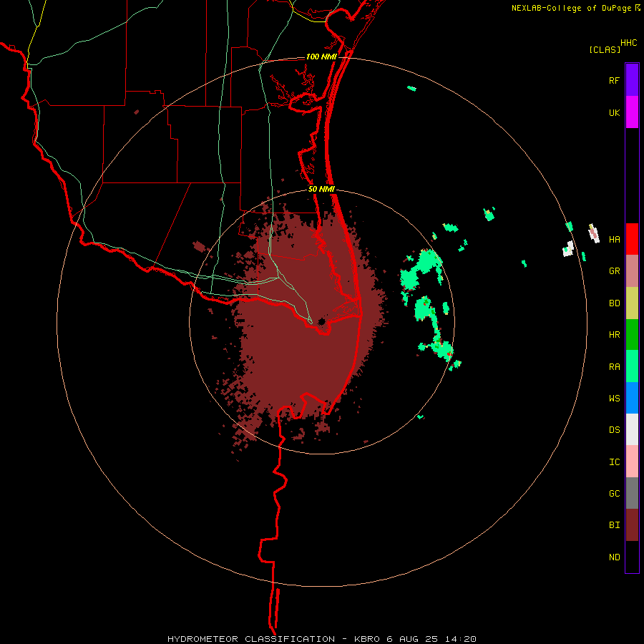Click the BI brown legend swatch
The image size is (644, 644).
[x=632, y=525]
